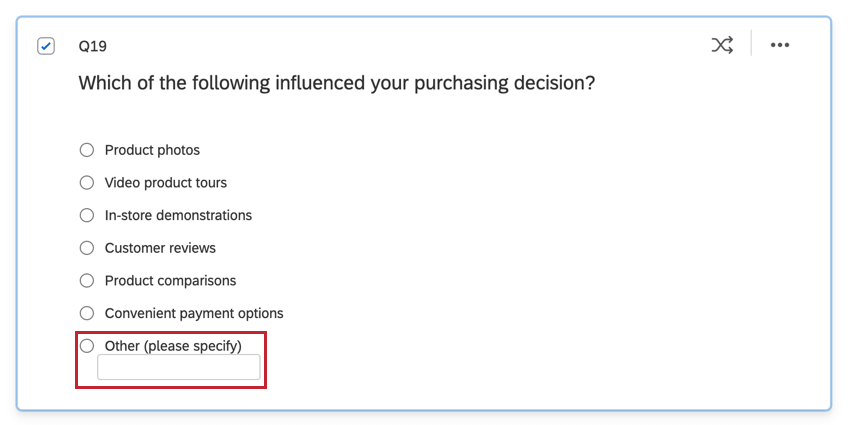
Task: Click the "Video product tours" answer text
Action: click(166, 183)
